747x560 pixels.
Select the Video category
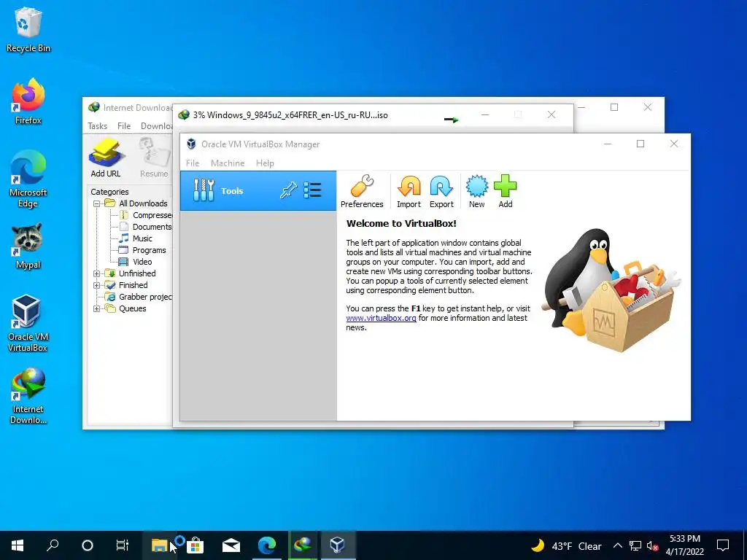(142, 262)
